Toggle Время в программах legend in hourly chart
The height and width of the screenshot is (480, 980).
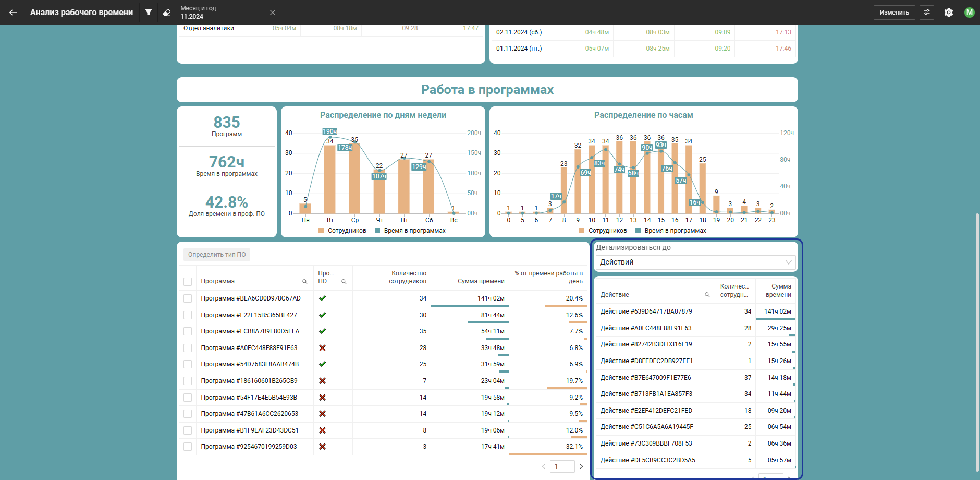671,231
